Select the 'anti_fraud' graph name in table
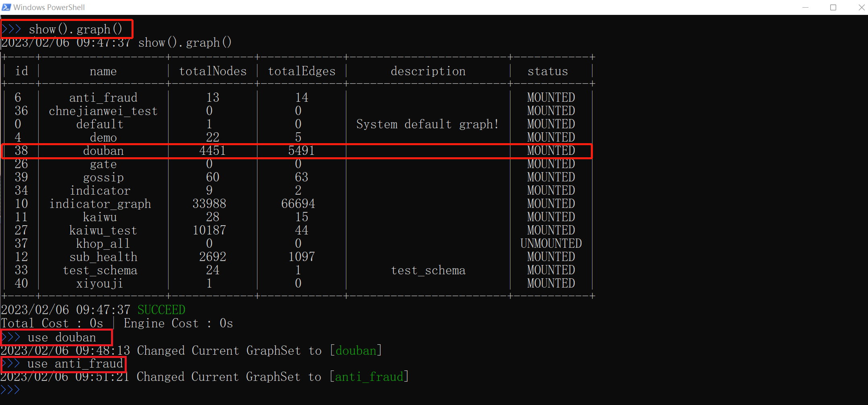This screenshot has width=868, height=405. coord(103,98)
